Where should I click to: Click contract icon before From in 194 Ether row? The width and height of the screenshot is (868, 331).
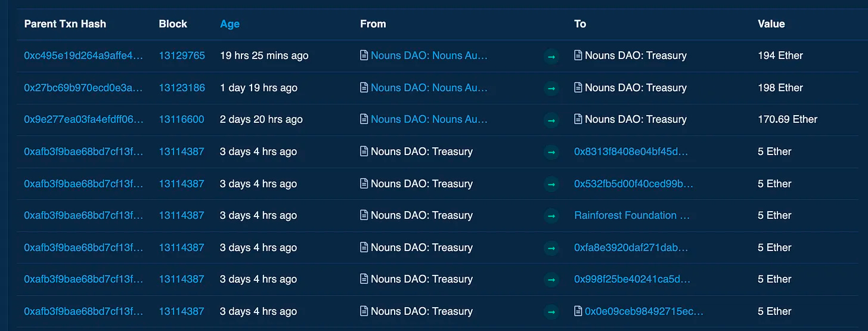tap(364, 55)
